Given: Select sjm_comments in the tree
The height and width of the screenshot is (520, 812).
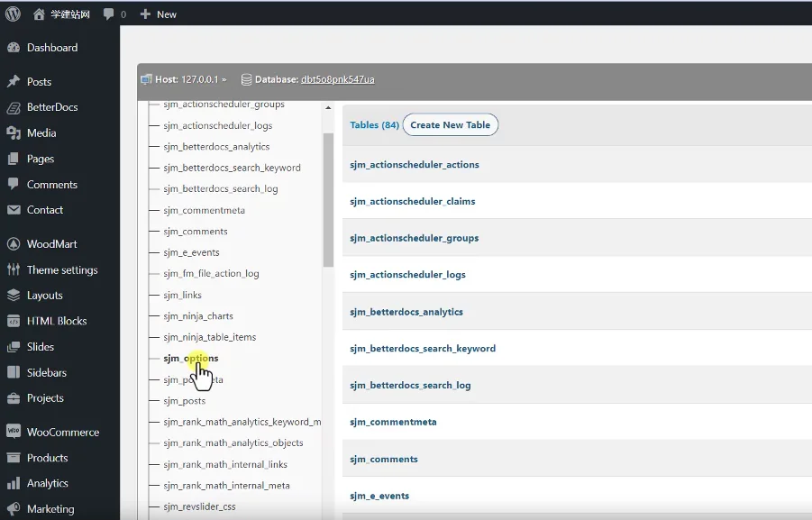Looking at the screenshot, I should [x=196, y=231].
